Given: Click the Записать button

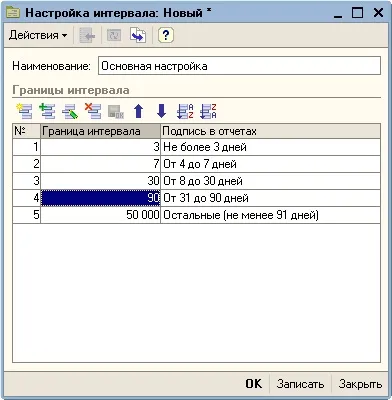Looking at the screenshot, I should click(300, 384).
